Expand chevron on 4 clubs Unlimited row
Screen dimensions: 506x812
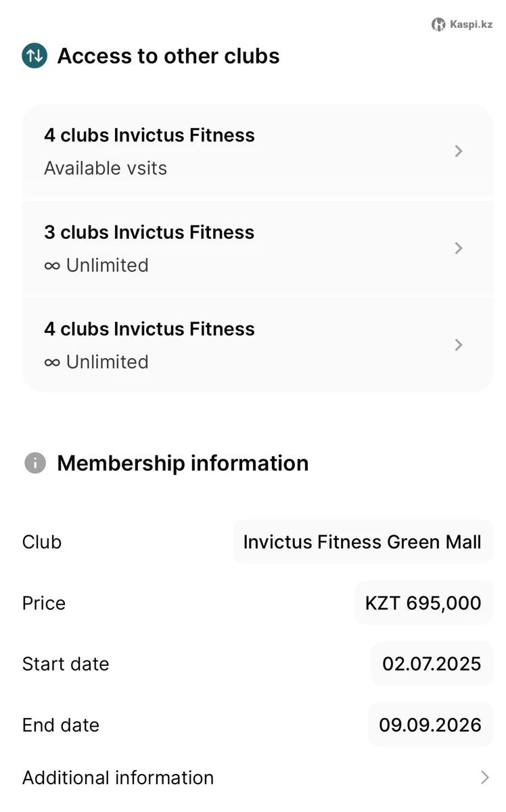[x=459, y=345]
